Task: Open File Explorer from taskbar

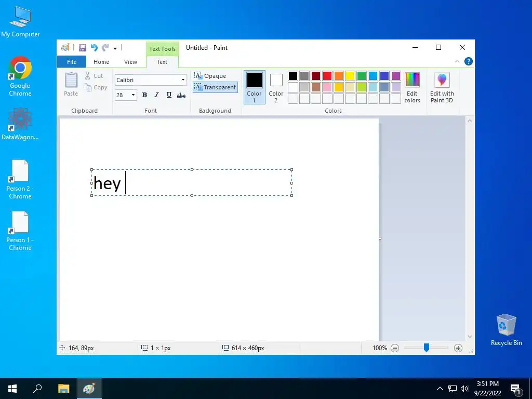Action: 63,389
